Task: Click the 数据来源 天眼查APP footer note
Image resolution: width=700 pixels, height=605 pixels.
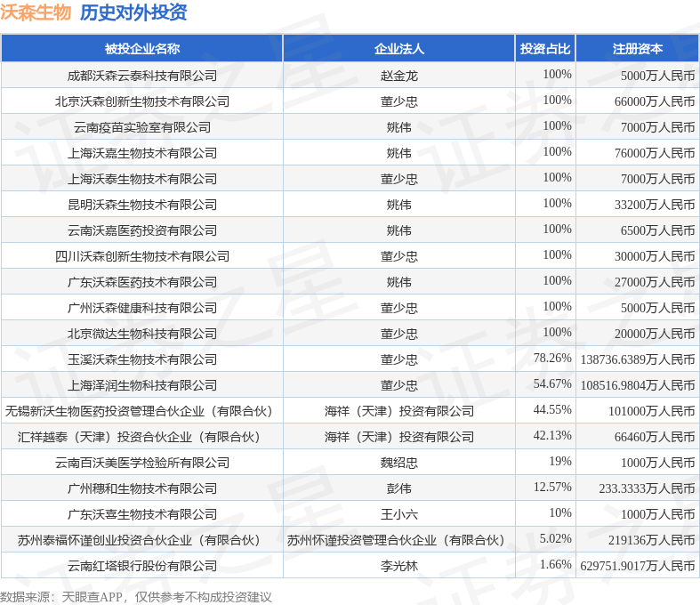Action: click(136, 597)
